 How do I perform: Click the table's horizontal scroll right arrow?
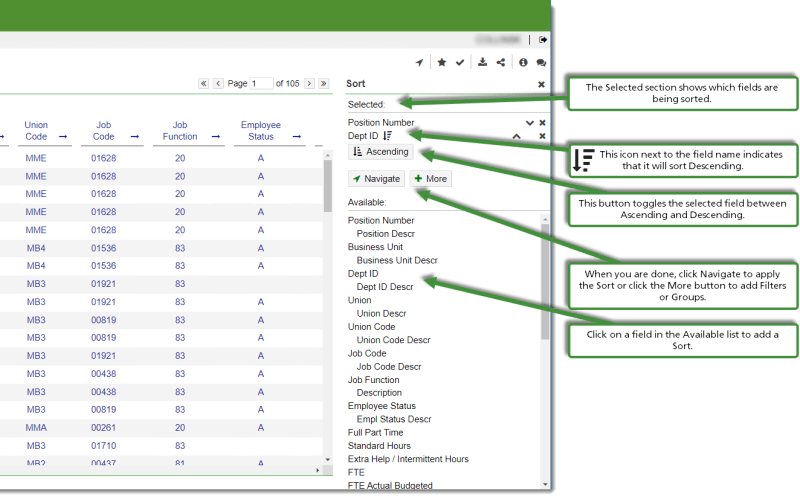pyautogui.click(x=317, y=470)
